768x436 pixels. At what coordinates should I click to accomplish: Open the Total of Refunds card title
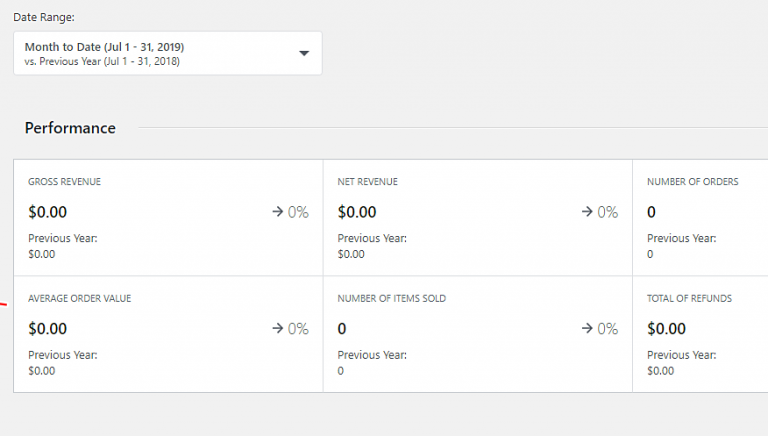point(689,298)
